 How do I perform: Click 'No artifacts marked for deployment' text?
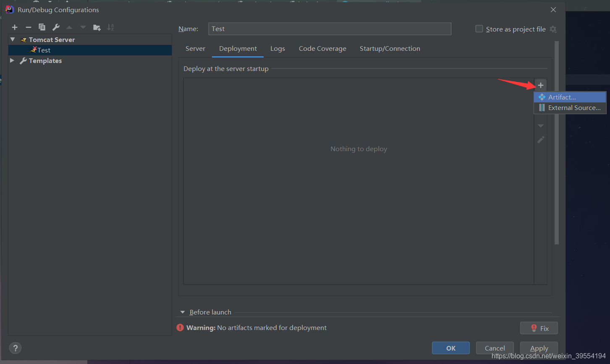point(272,327)
